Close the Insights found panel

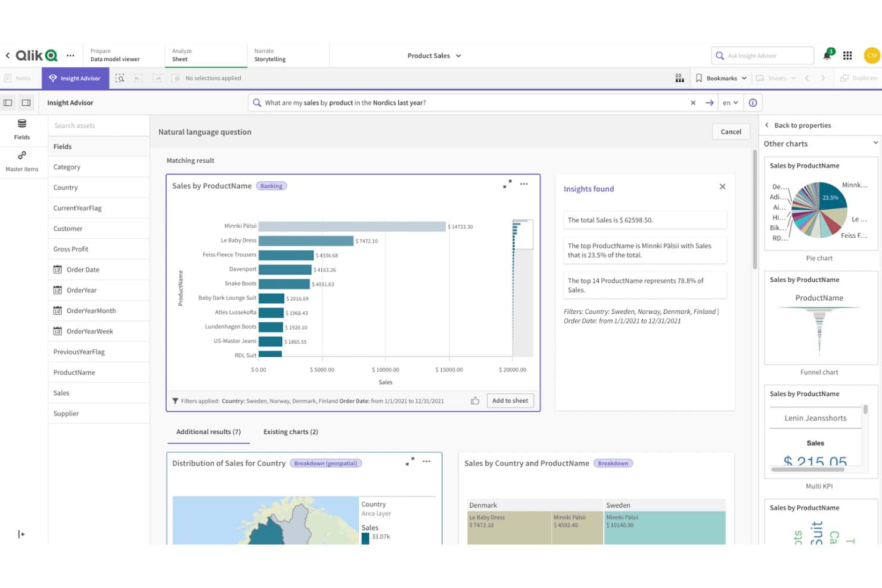click(722, 186)
